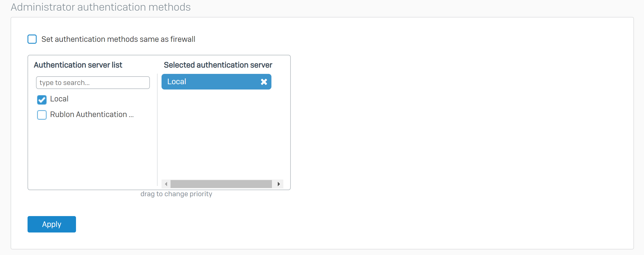Click the Selected authentication server heading
Image resolution: width=644 pixels, height=255 pixels.
pos(218,65)
